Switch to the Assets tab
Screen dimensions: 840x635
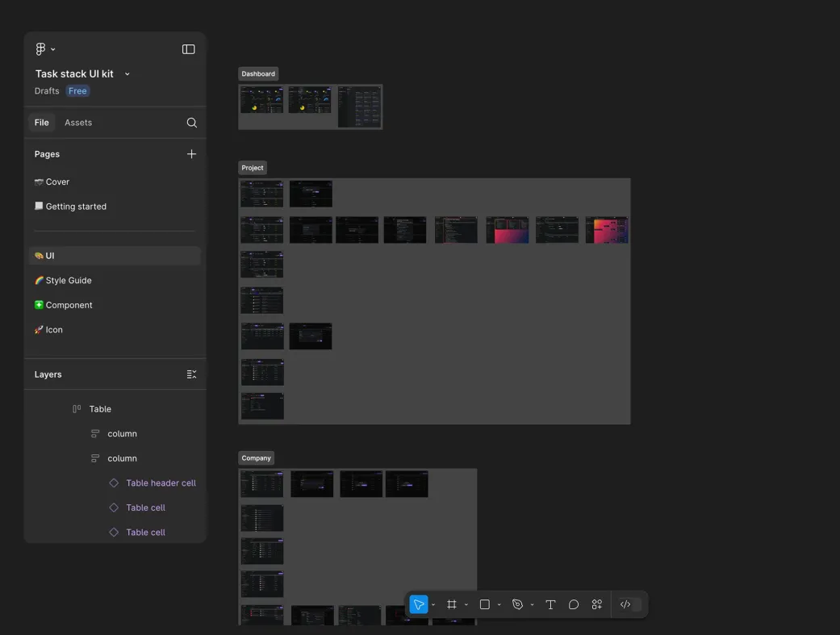coord(78,123)
